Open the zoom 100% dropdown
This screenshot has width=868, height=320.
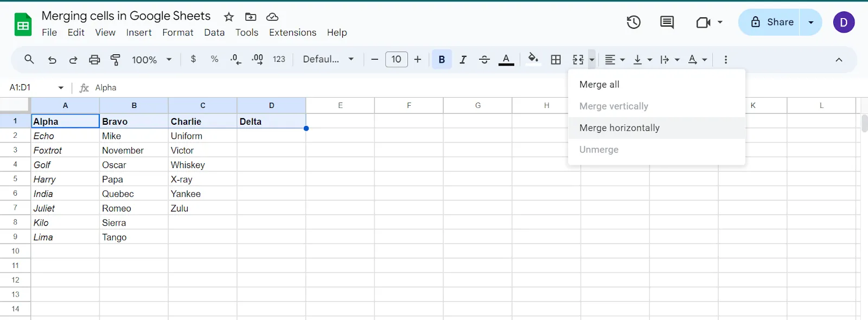(152, 60)
